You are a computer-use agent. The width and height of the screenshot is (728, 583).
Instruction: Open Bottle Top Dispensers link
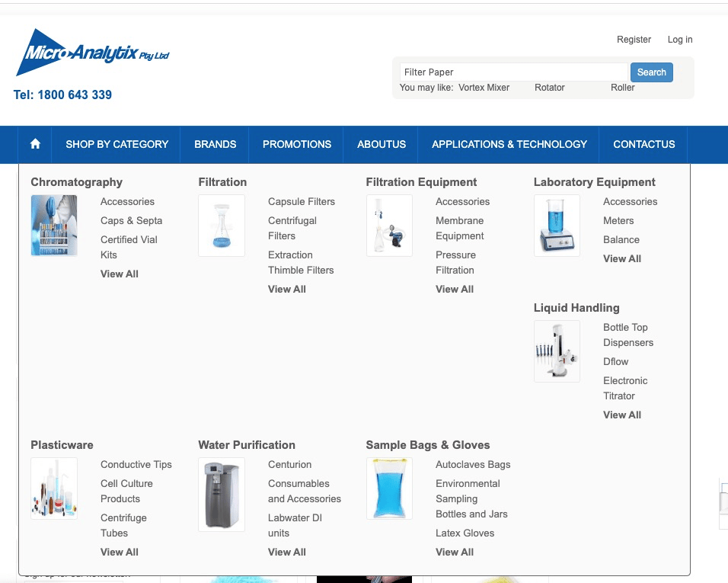point(628,335)
